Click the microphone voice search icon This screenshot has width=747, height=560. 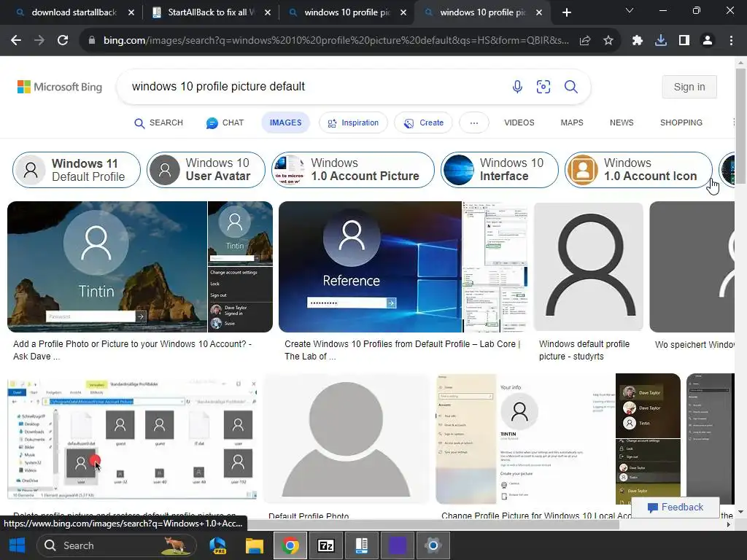coord(517,87)
